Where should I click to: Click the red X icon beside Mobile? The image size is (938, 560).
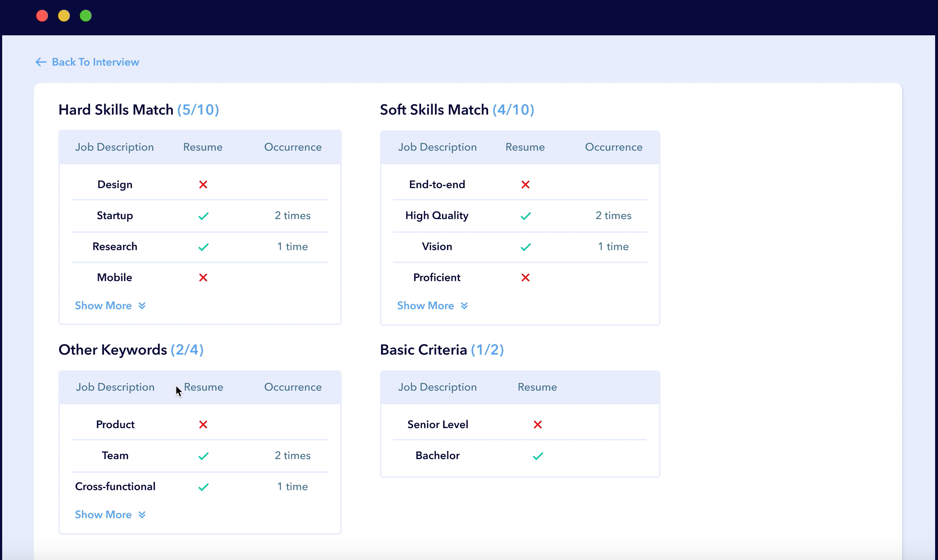(203, 277)
